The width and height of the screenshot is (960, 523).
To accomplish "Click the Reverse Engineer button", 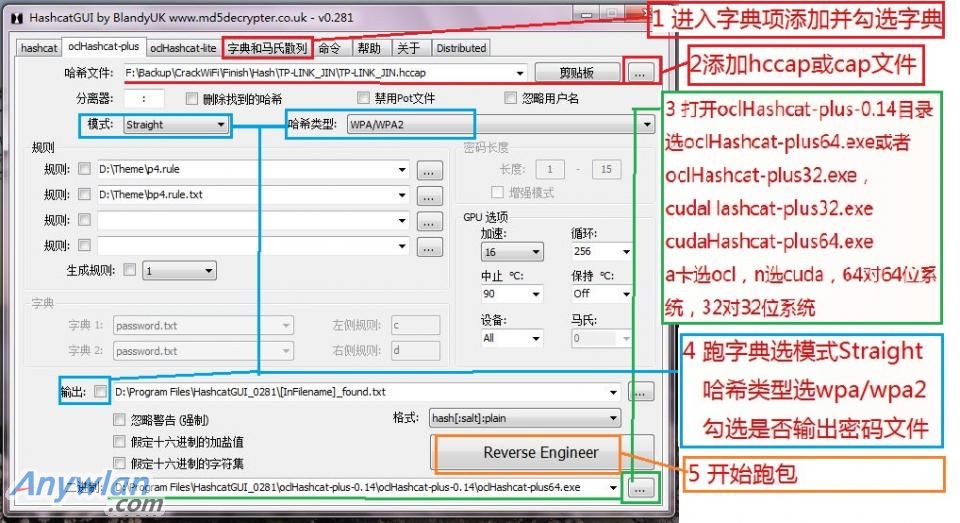I will (x=541, y=453).
